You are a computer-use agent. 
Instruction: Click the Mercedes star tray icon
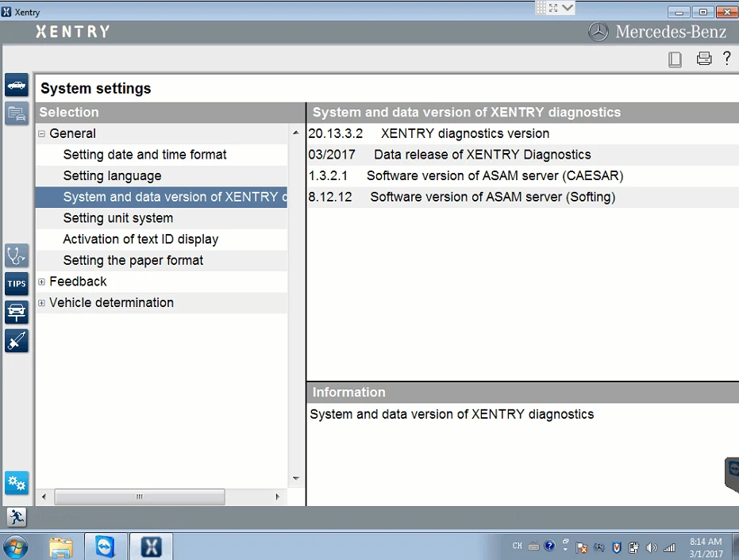click(x=599, y=547)
